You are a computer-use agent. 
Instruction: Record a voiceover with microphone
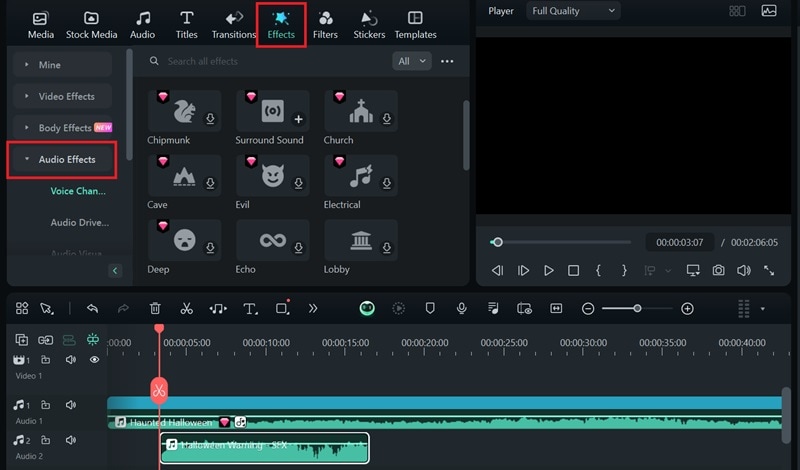point(462,308)
